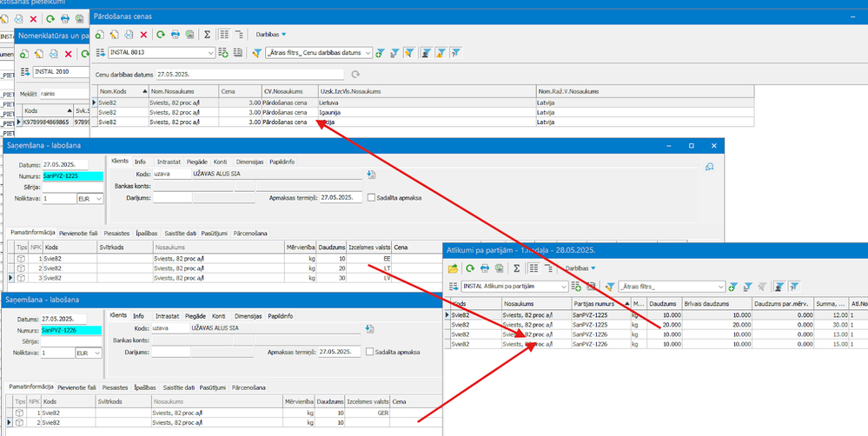
Task: Open EUR currency dropdown in SanPVZ-1225 window
Action: [98, 198]
